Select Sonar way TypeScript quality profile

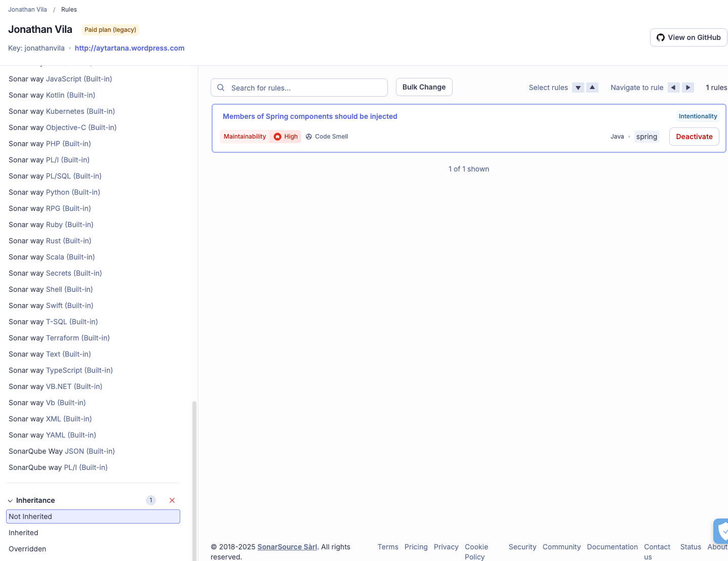(61, 370)
